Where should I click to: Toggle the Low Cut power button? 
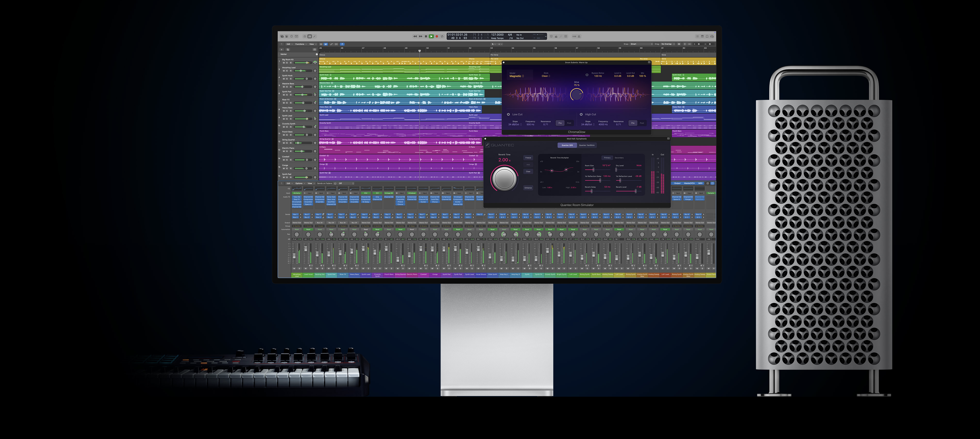(508, 114)
